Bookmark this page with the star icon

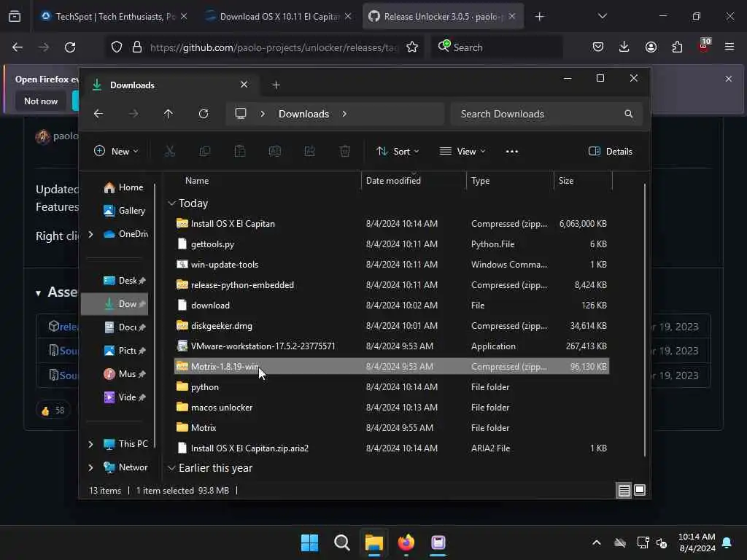(x=412, y=47)
